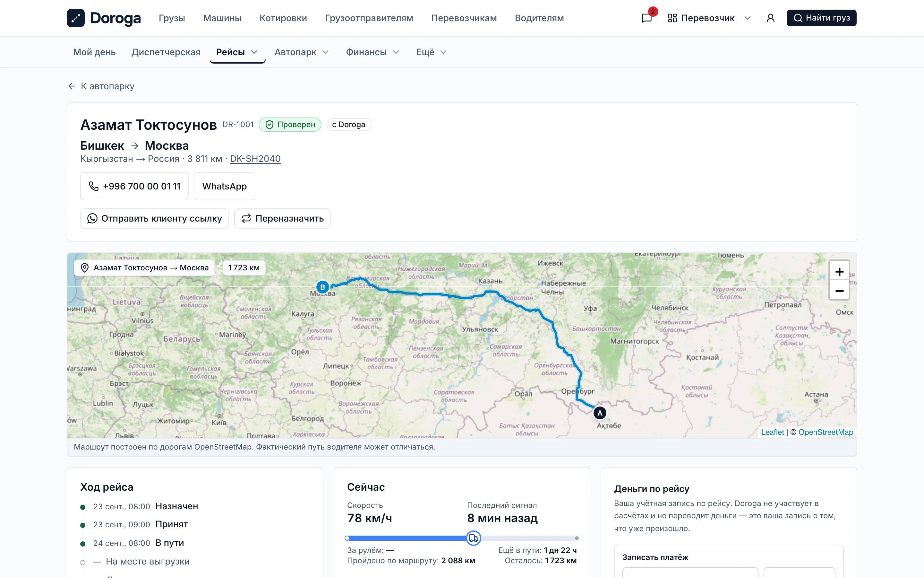Click the 78 км/ч speed value

370,518
